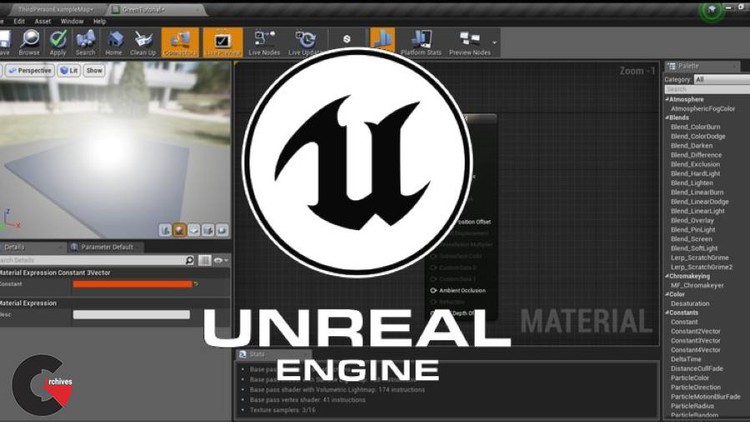Open the Window menu

pyautogui.click(x=72, y=20)
